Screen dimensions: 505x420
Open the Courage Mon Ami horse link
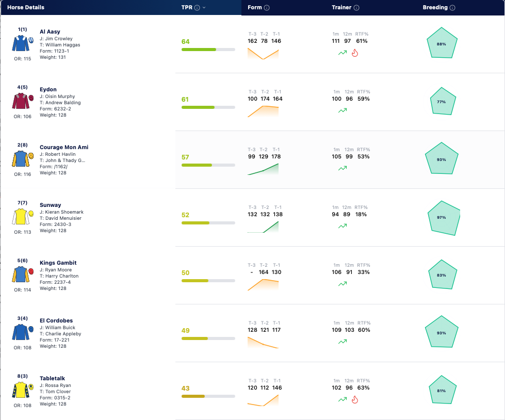click(x=64, y=147)
